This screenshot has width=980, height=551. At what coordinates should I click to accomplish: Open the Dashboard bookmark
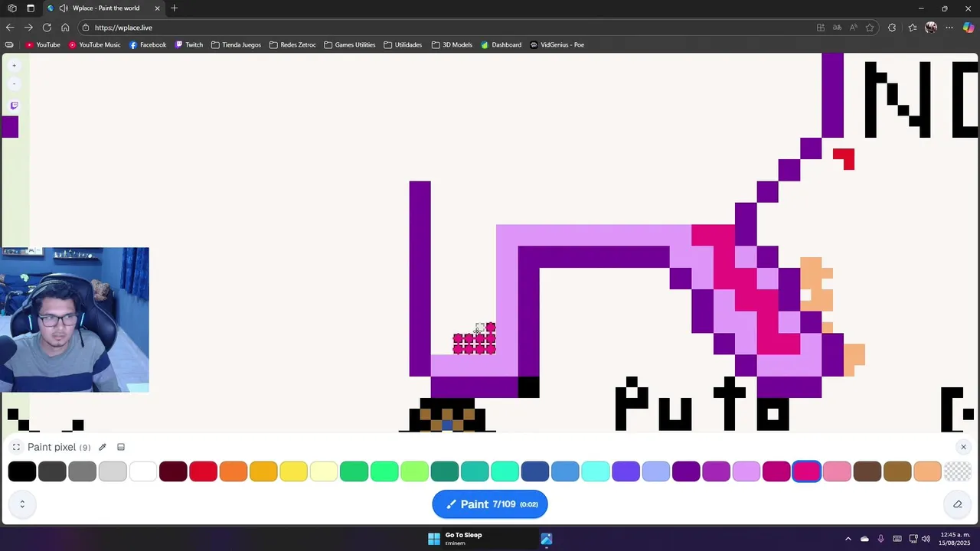[x=501, y=45]
